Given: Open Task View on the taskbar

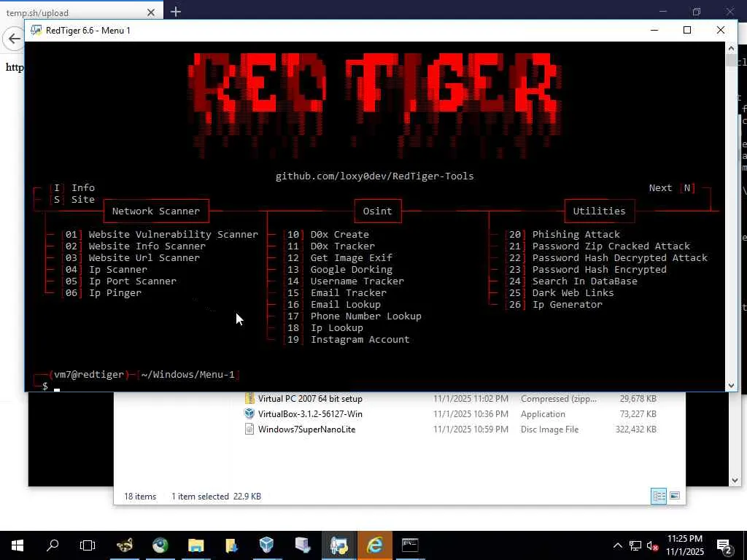Looking at the screenshot, I should coord(88,545).
